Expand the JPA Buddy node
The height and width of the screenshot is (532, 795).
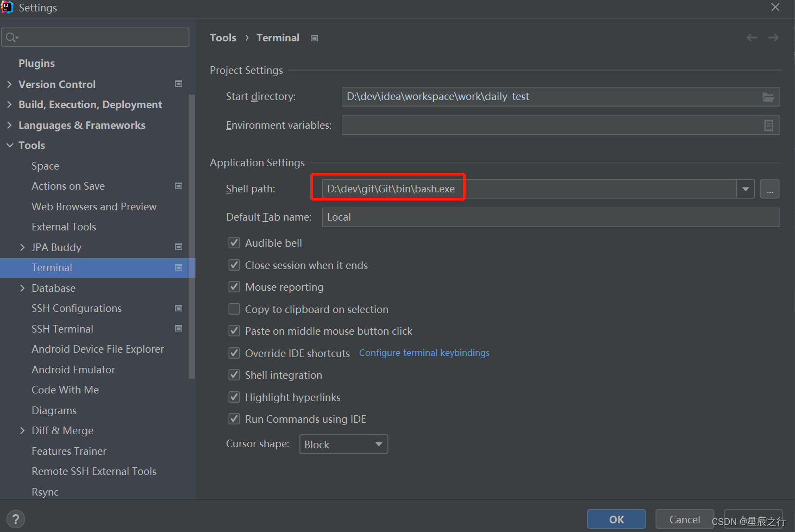[x=22, y=247]
